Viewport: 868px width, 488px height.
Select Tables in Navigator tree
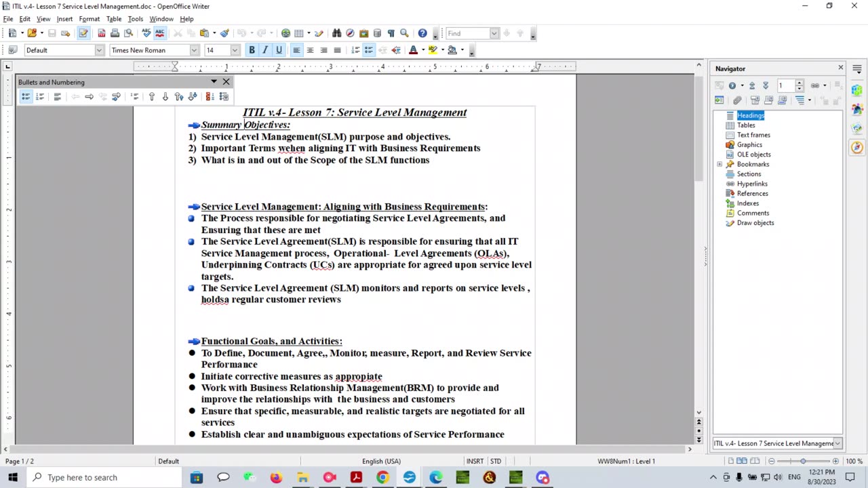746,125
